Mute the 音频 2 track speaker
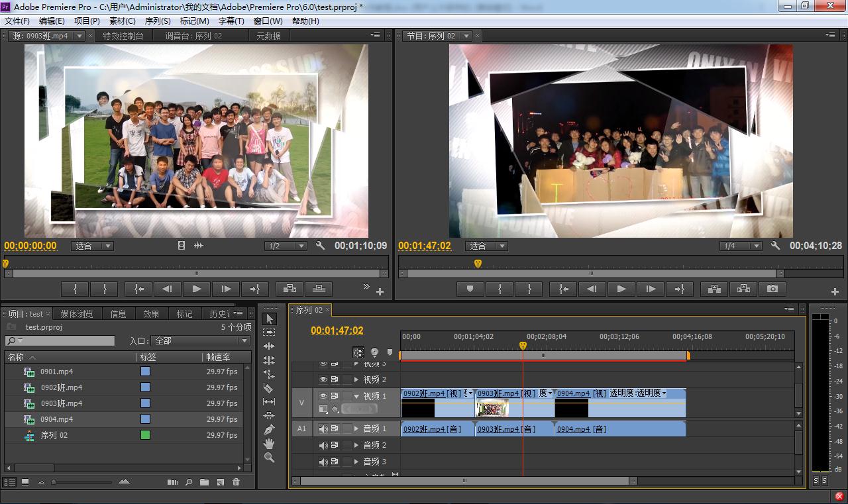 point(323,445)
